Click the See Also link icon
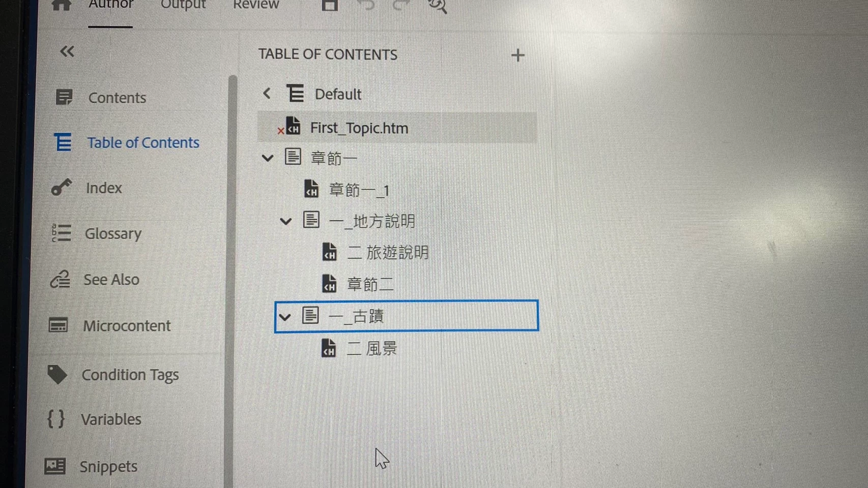 tap(60, 279)
